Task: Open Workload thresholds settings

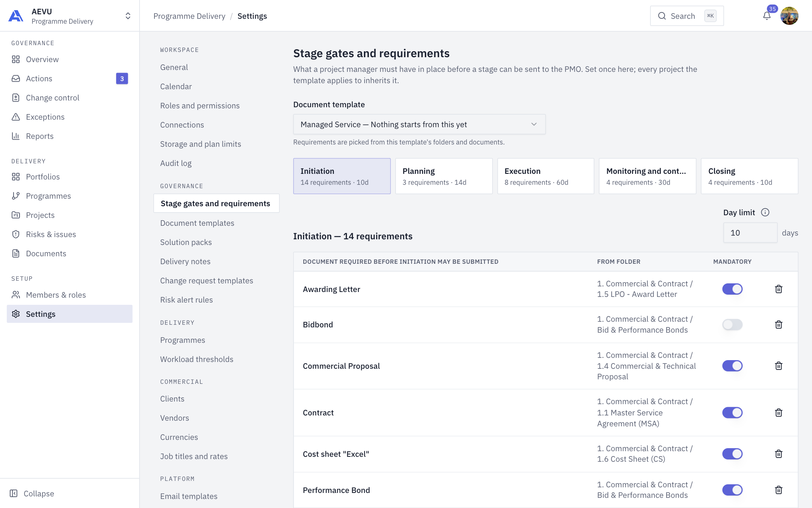Action: pos(197,359)
